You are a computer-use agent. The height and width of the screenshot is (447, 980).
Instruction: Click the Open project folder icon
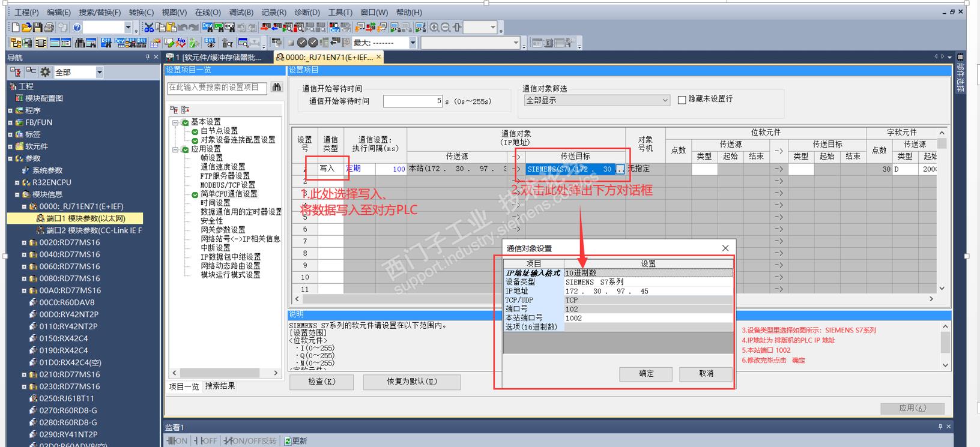pyautogui.click(x=27, y=28)
